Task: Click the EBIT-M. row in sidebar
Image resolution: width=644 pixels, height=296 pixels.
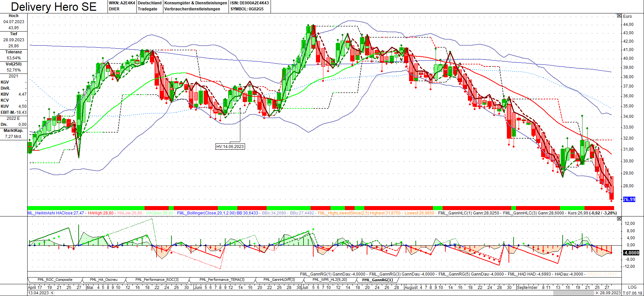Action: click(13, 112)
